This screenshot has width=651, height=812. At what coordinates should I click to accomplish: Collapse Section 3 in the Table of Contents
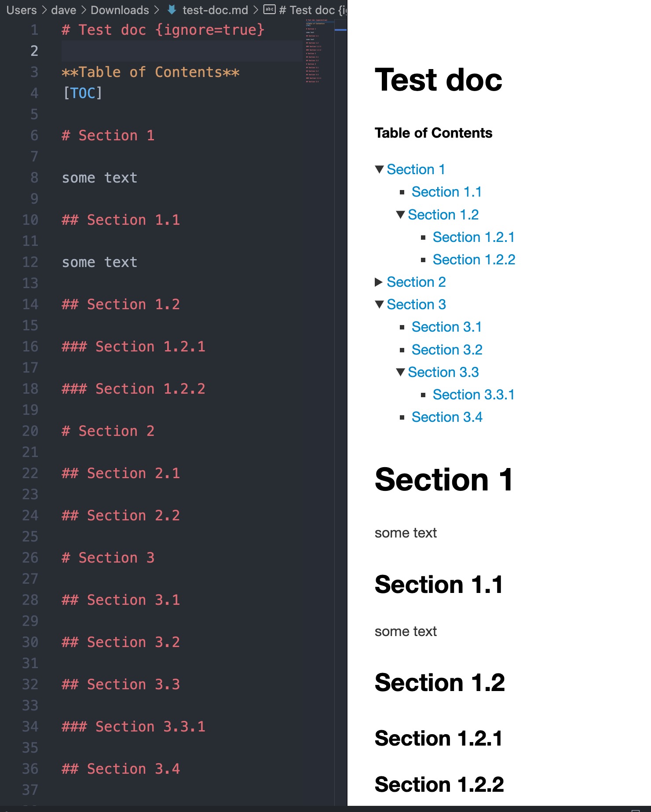point(380,304)
